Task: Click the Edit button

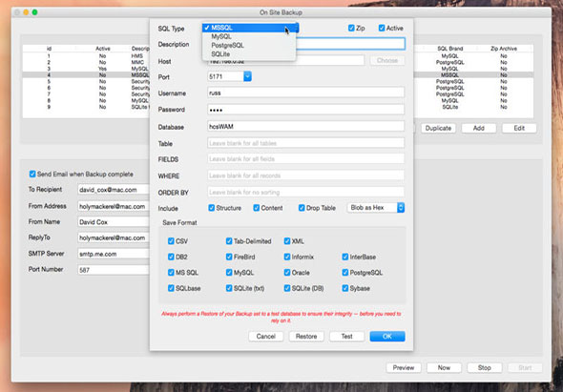Action: coord(519,128)
